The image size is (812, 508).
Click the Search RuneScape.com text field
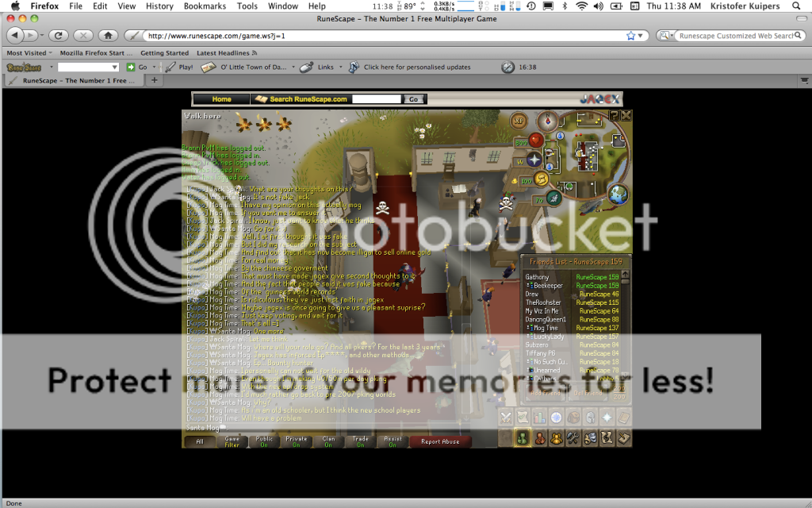click(377, 99)
